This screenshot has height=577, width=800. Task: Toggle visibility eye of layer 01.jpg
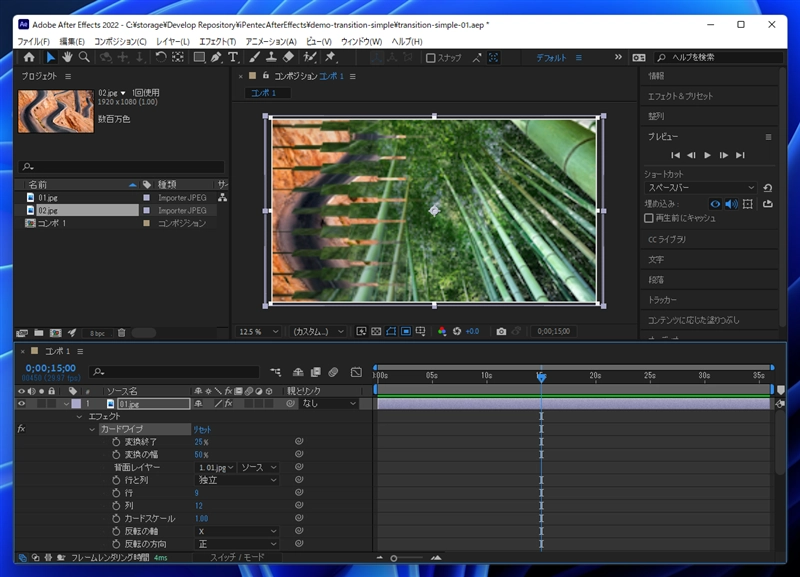coord(21,404)
